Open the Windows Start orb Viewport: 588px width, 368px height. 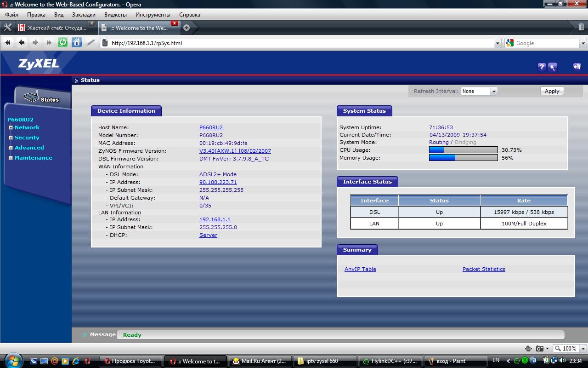12,361
